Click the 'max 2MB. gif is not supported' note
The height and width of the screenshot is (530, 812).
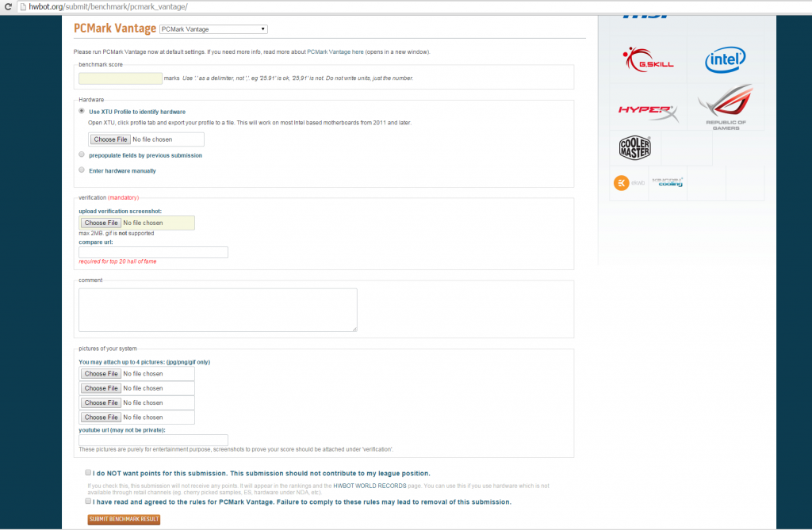[x=117, y=234]
